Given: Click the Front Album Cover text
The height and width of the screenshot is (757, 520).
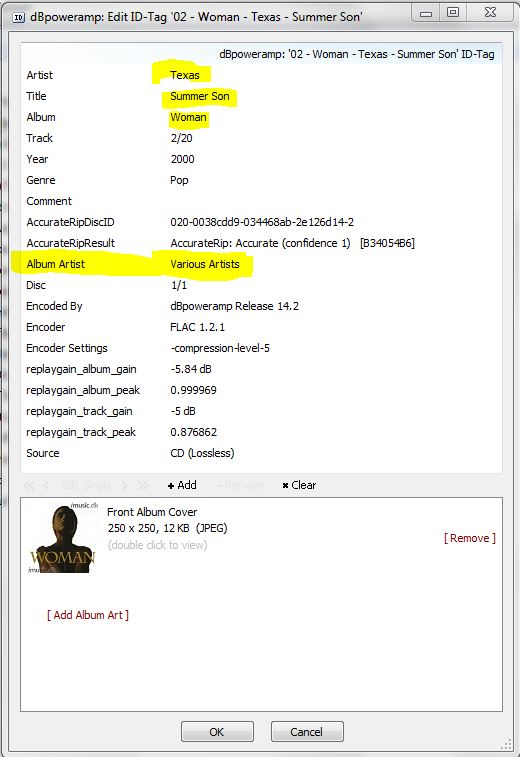Looking at the screenshot, I should [x=152, y=512].
